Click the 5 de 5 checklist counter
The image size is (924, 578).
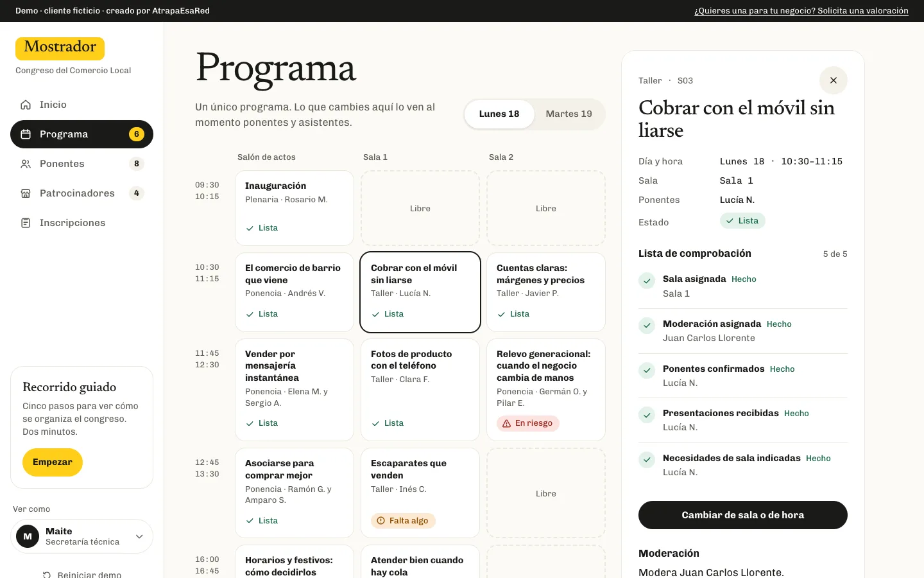pos(835,254)
